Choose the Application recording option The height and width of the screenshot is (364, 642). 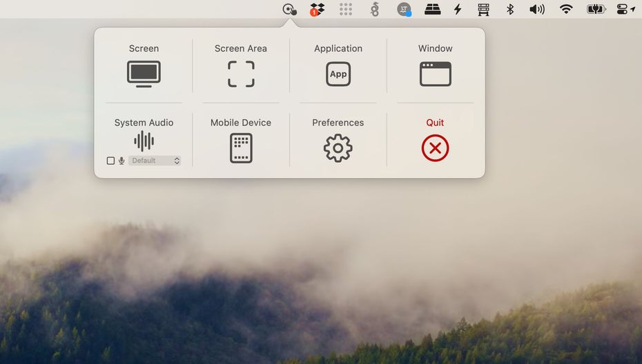pos(338,74)
